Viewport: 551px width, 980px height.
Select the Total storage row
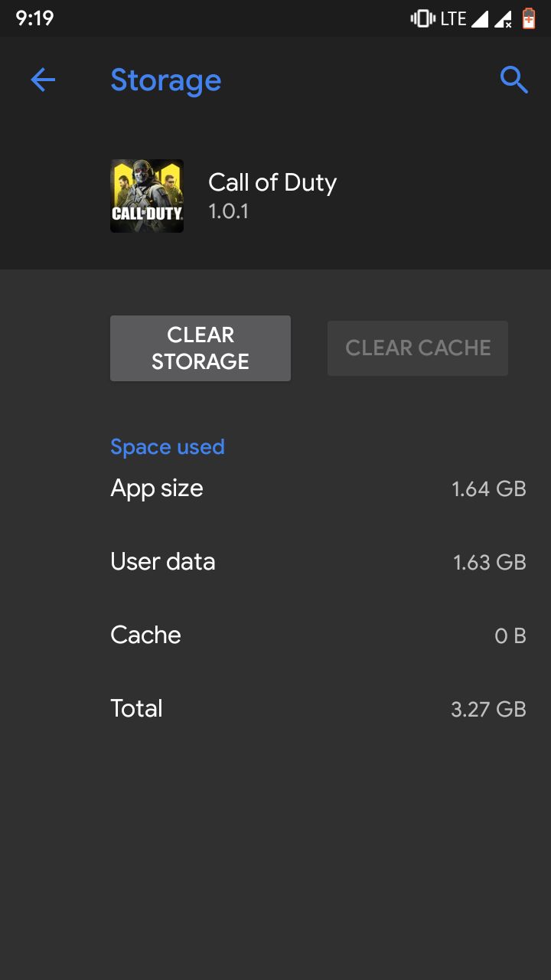tap(318, 709)
